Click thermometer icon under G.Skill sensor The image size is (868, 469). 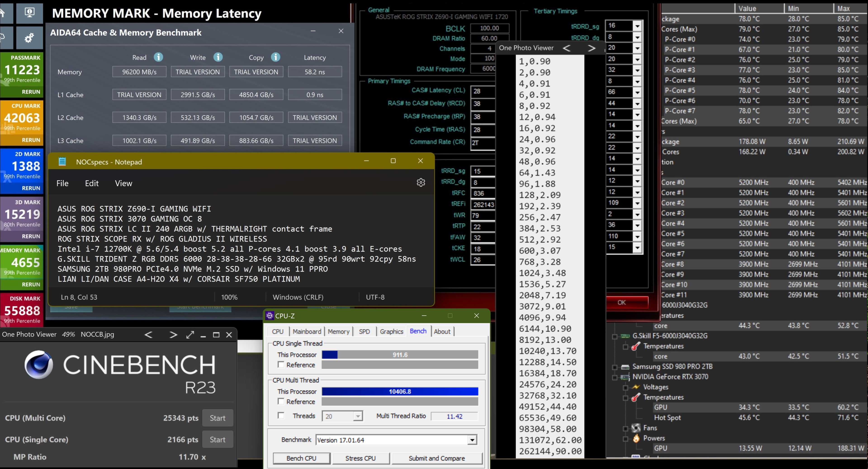[636, 346]
